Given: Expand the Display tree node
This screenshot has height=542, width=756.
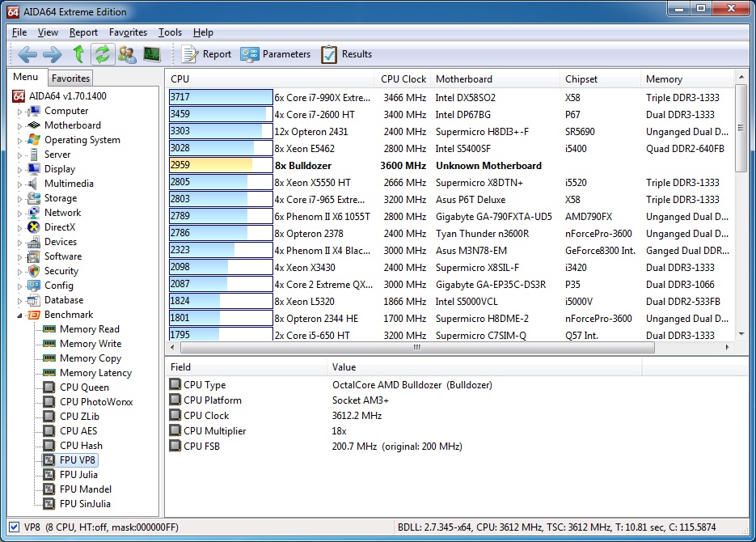Looking at the screenshot, I should pos(19,169).
